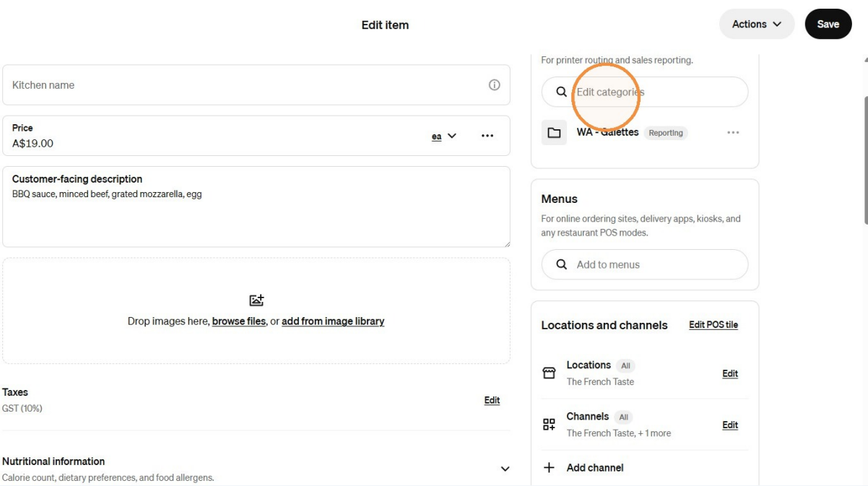The width and height of the screenshot is (868, 486).
Task: Edit the Taxes setting
Action: pos(492,400)
